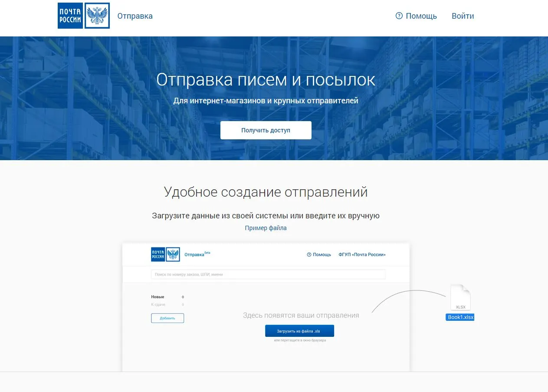Open the Помощь link in the top header

421,16
